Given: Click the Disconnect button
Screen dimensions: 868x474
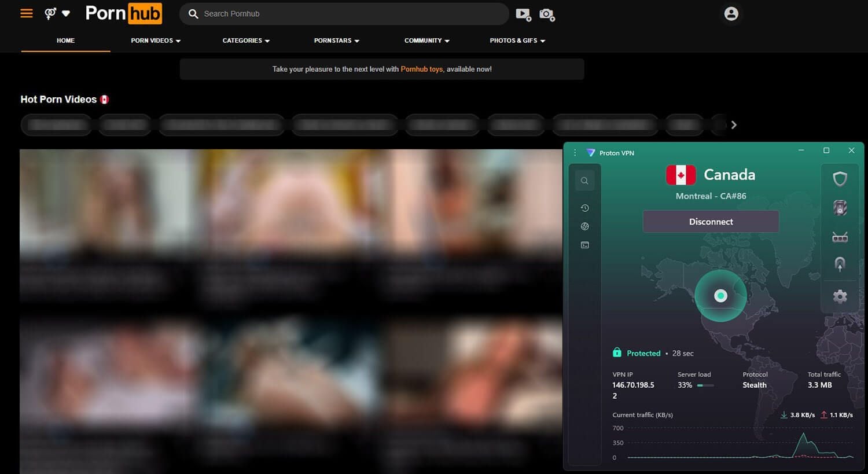Looking at the screenshot, I should click(711, 222).
